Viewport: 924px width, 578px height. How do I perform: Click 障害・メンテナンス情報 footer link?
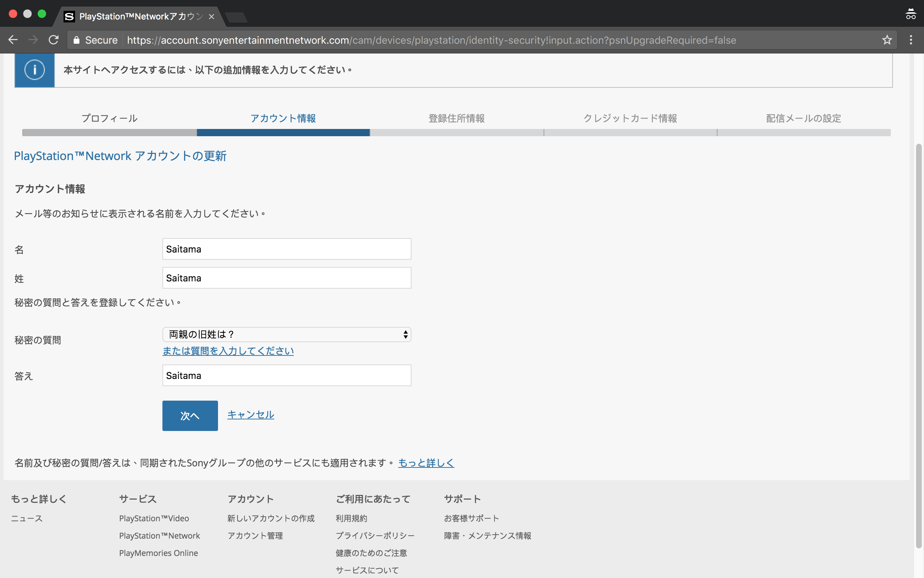pyautogui.click(x=488, y=536)
